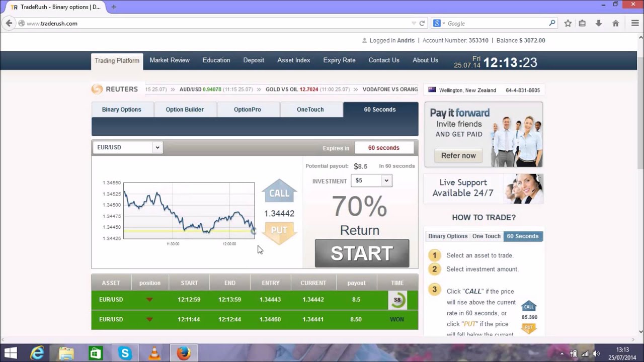Click the WON status in trade table

pyautogui.click(x=397, y=319)
